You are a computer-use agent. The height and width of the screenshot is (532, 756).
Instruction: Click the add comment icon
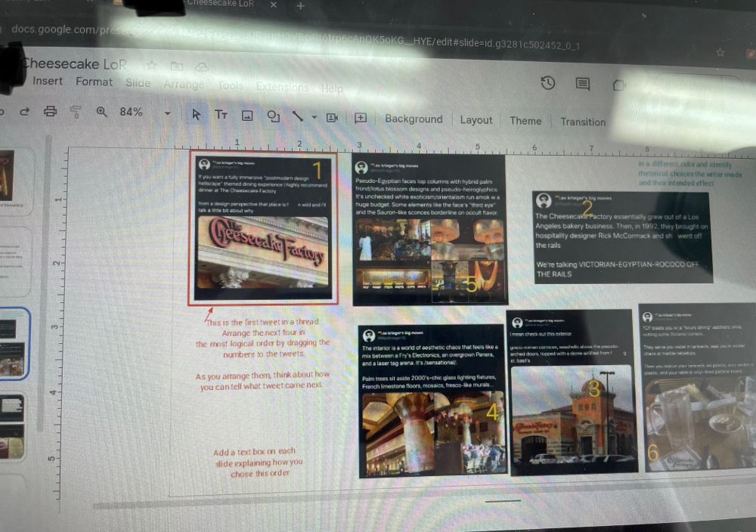(x=361, y=118)
